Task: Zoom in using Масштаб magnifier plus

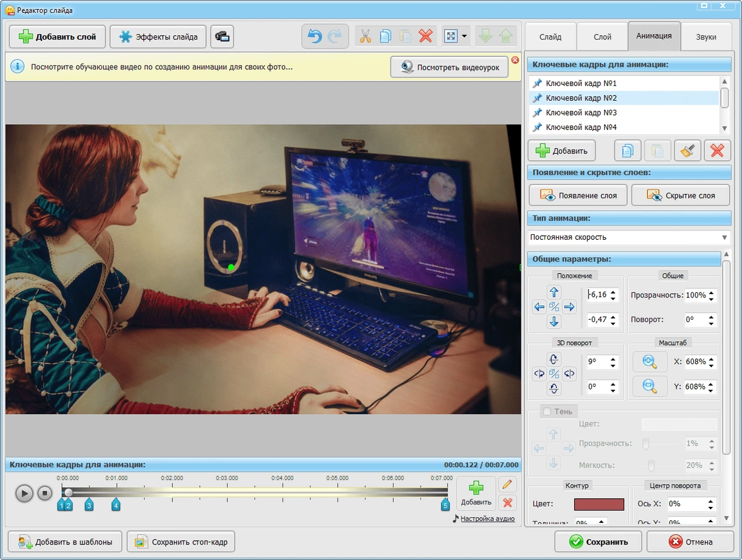Action: click(649, 362)
